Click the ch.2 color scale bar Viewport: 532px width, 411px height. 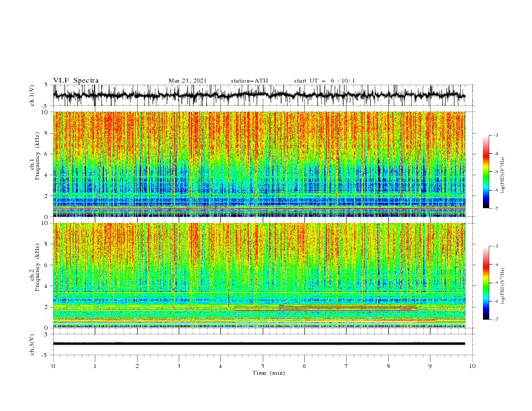click(x=486, y=283)
